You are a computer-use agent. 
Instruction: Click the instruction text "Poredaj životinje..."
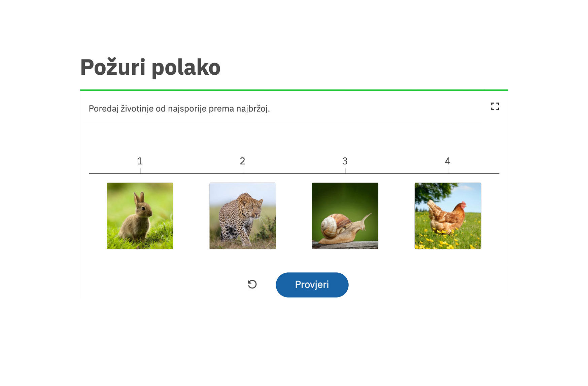pyautogui.click(x=179, y=109)
